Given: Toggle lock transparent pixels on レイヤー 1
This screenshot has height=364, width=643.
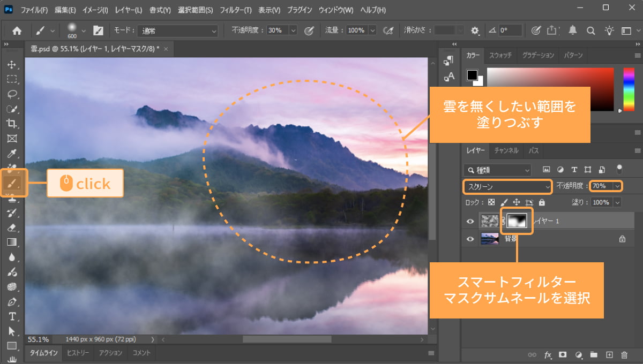Looking at the screenshot, I should coord(491,202).
